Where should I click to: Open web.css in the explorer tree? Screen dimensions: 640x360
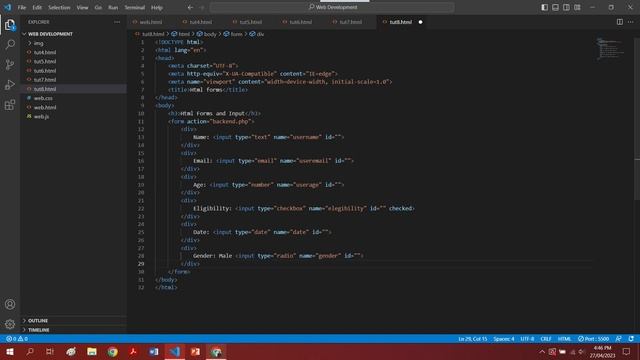[x=73, y=98]
